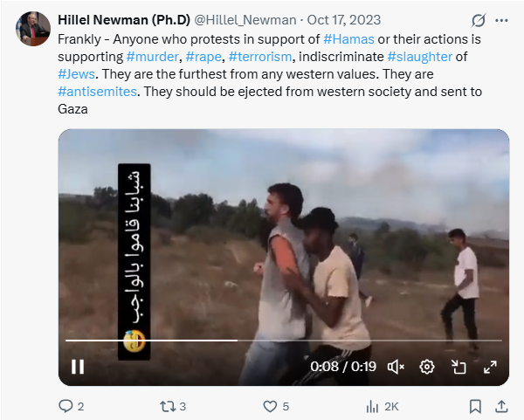Screen dimensions: 524x420
Task: Share the tweet using the upload arrow icon
Action: click(x=501, y=406)
